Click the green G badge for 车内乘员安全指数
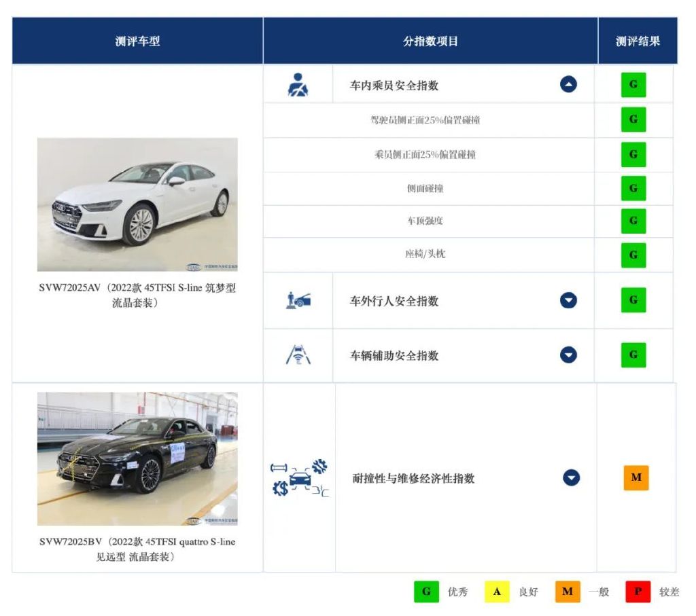This screenshot has width=696, height=616. pyautogui.click(x=633, y=84)
